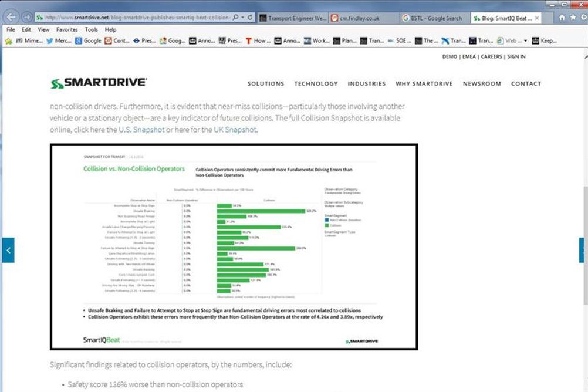Screen dimensions: 588x392
Task: Click the EMEA link
Action: (469, 57)
